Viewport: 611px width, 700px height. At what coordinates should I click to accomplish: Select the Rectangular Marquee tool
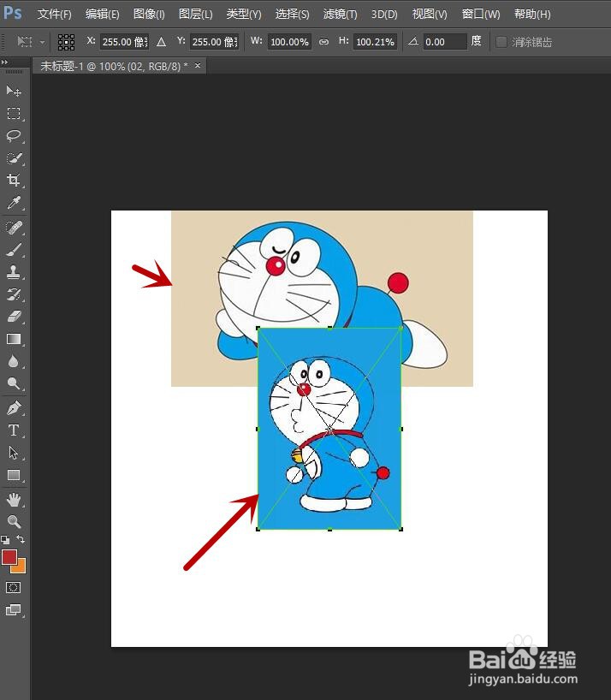click(x=14, y=114)
